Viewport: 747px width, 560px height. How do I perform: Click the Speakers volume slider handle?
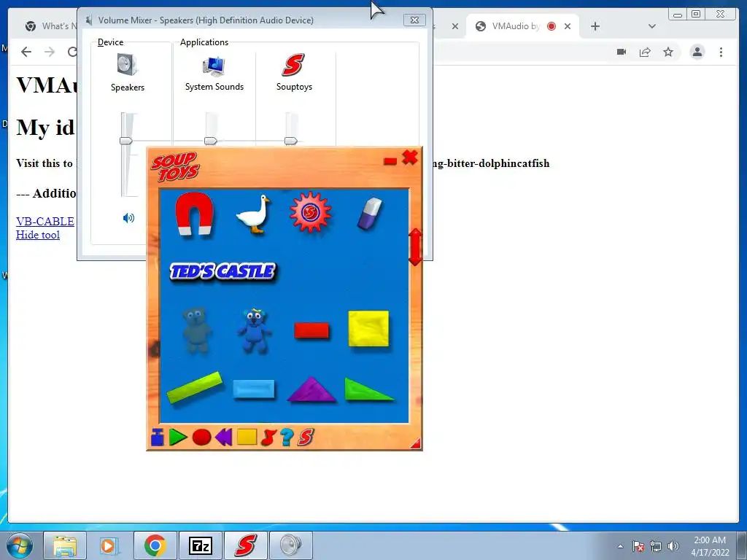click(x=125, y=141)
